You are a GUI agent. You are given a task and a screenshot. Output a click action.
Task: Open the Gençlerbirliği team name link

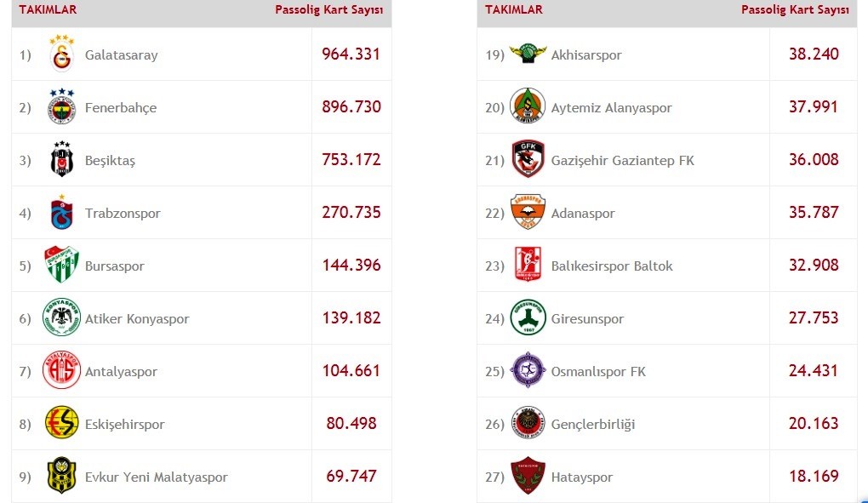tap(593, 425)
